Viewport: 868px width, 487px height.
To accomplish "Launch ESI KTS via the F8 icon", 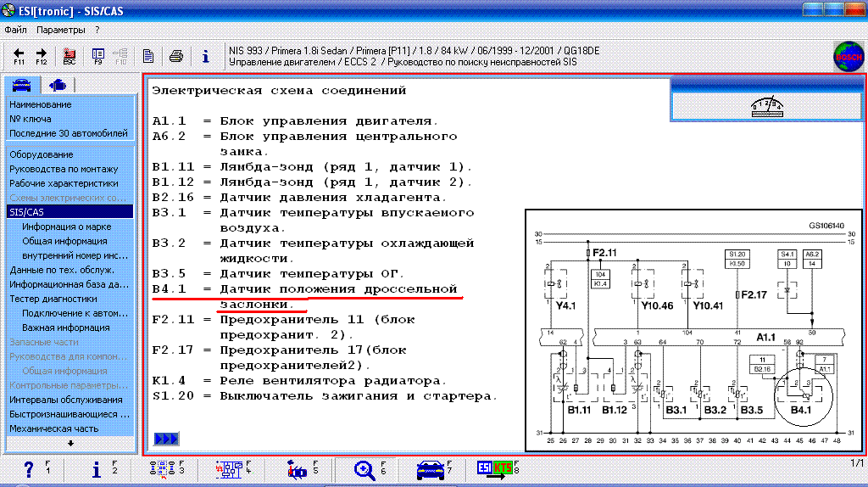I will 495,469.
